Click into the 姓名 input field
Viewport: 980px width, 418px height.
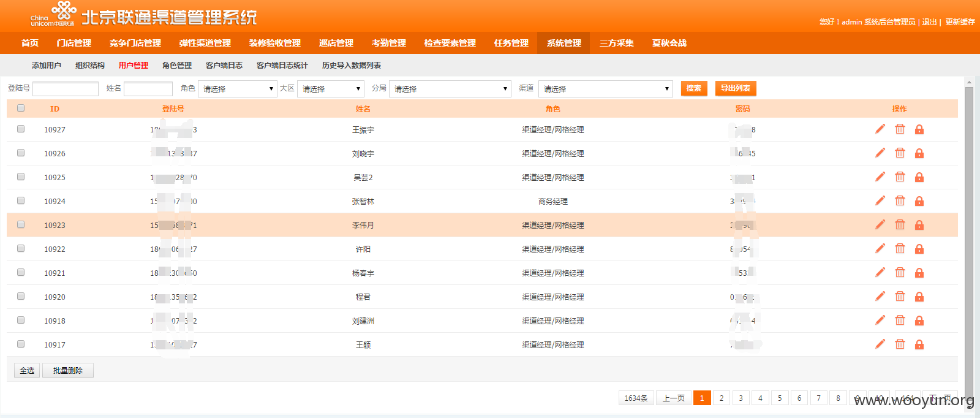[148, 89]
